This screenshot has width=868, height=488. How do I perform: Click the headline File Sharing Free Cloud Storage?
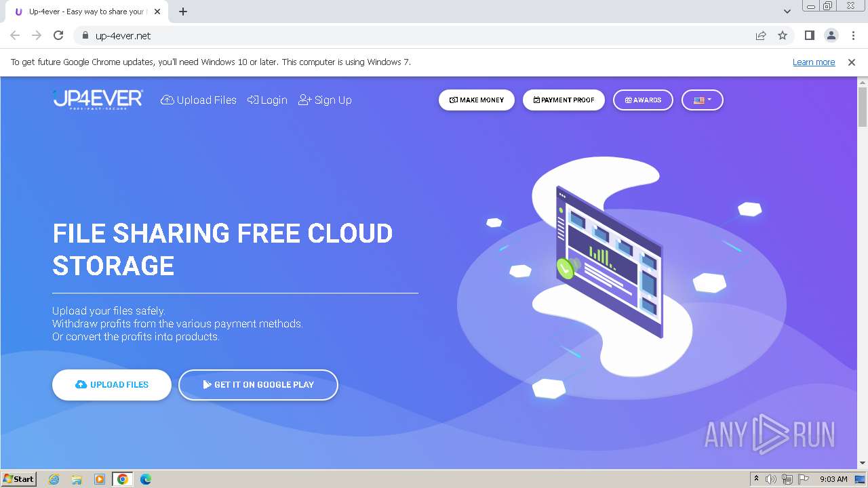click(x=222, y=249)
